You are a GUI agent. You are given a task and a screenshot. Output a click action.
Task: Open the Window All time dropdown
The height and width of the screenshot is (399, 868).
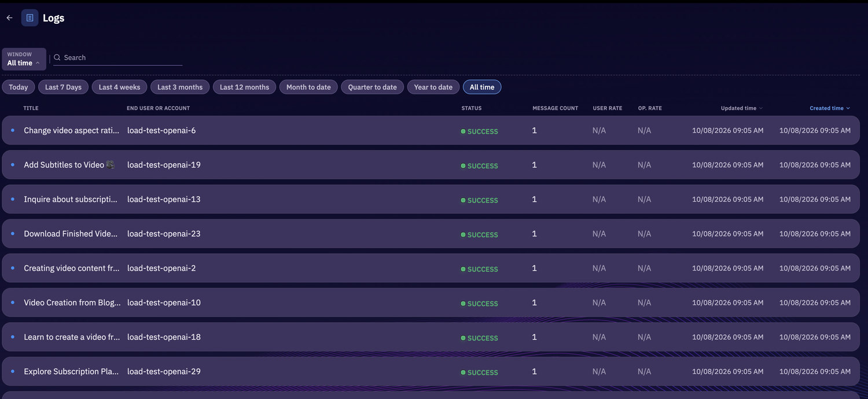pos(24,59)
